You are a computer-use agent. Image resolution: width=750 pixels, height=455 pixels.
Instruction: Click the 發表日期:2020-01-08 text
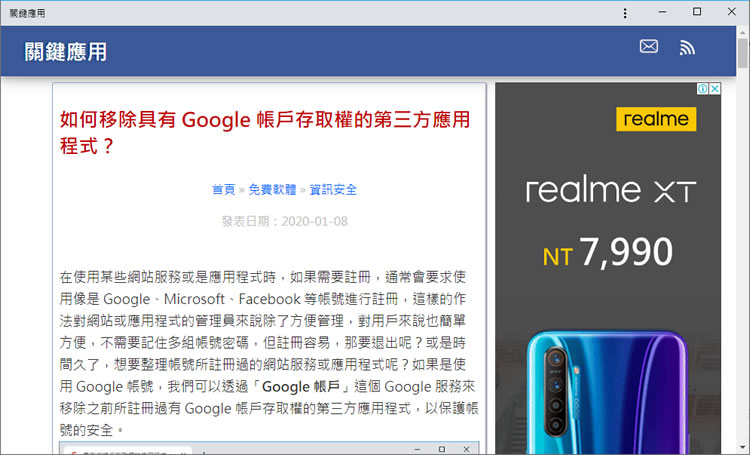[285, 221]
